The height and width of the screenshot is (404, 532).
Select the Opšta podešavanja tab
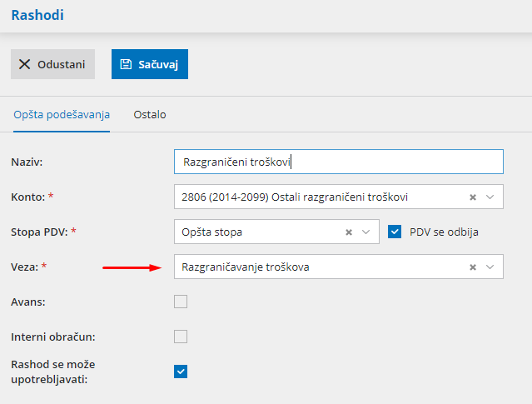pos(62,115)
